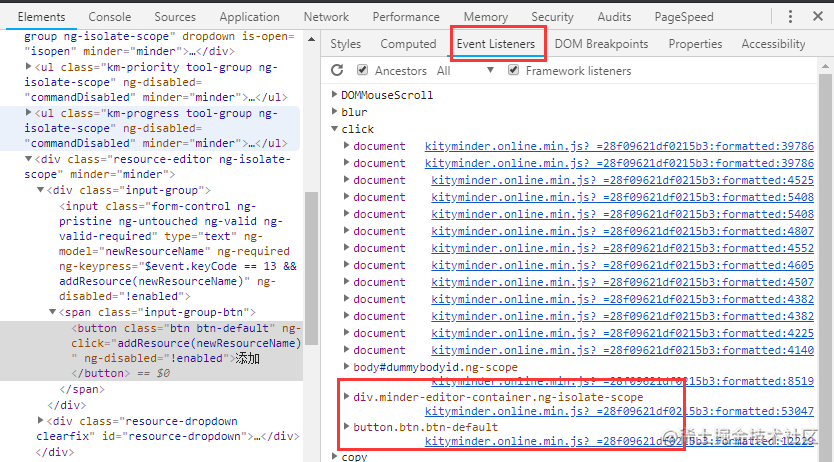Open source link ending formatted:4507
834x462 pixels.
(622, 282)
